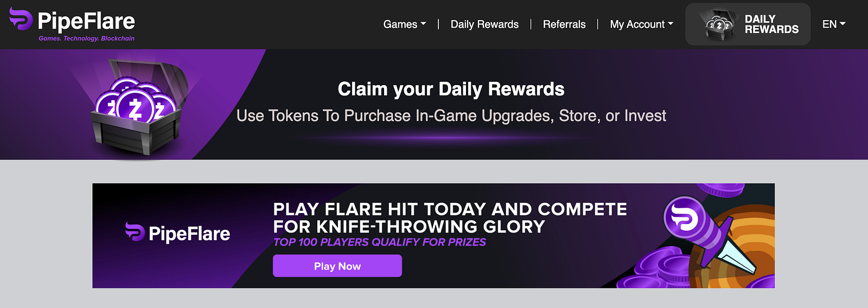This screenshot has height=308, width=868.
Task: Open the Referrals nav item
Action: pos(564,24)
